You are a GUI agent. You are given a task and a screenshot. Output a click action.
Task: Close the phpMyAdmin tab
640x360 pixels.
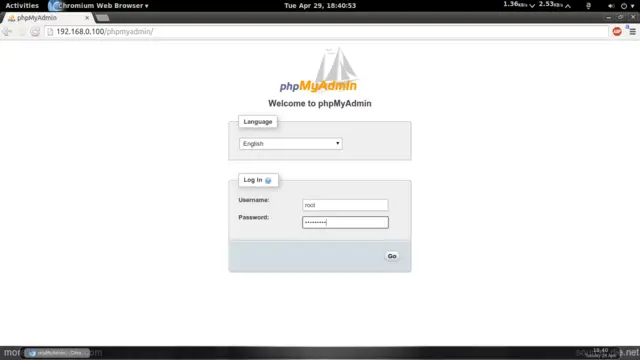tap(87, 18)
